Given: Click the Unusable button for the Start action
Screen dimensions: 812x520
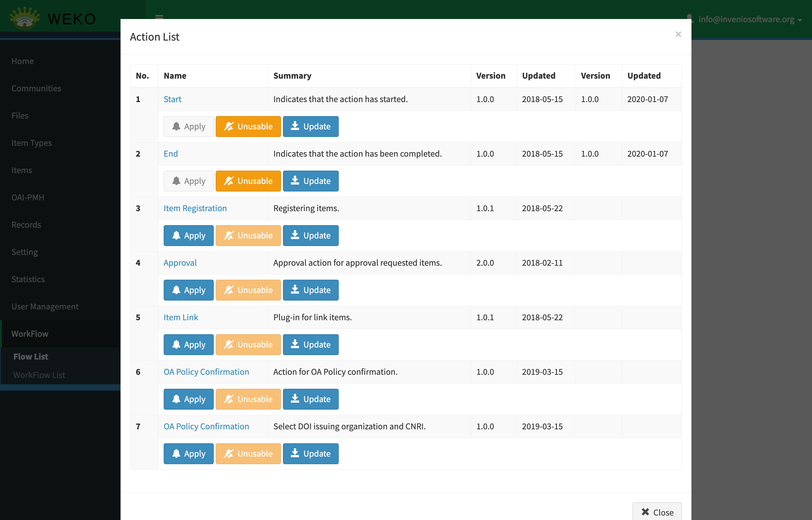Looking at the screenshot, I should click(248, 126).
